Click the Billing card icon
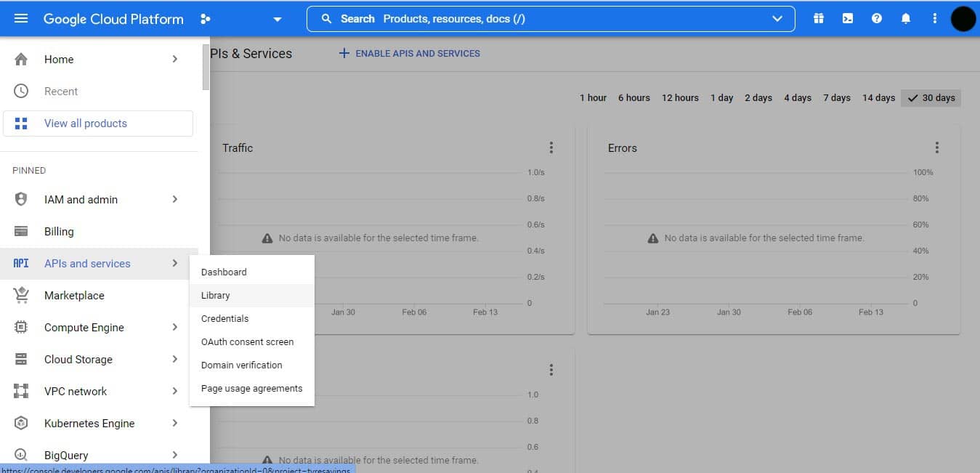Viewport: 980px width, 473px height. point(21,232)
